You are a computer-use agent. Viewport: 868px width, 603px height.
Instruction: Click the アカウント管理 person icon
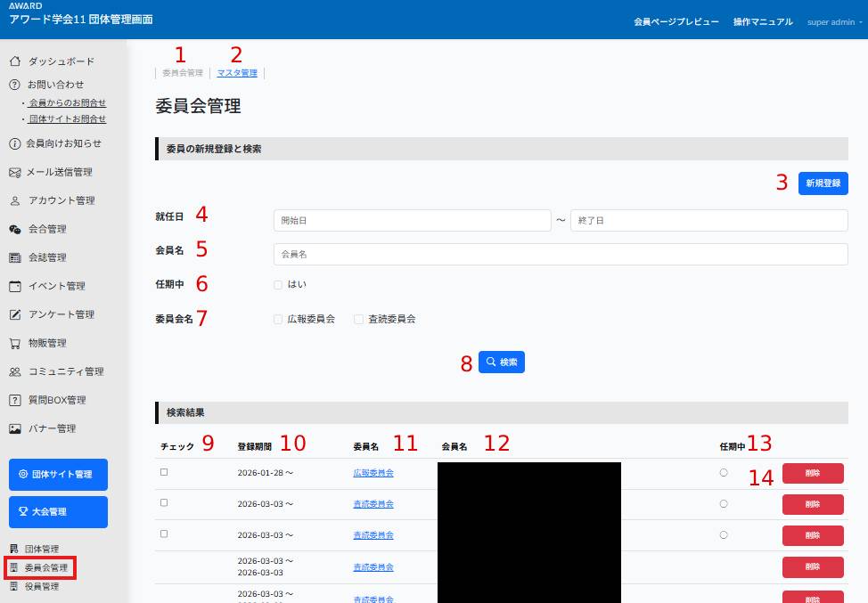point(14,200)
